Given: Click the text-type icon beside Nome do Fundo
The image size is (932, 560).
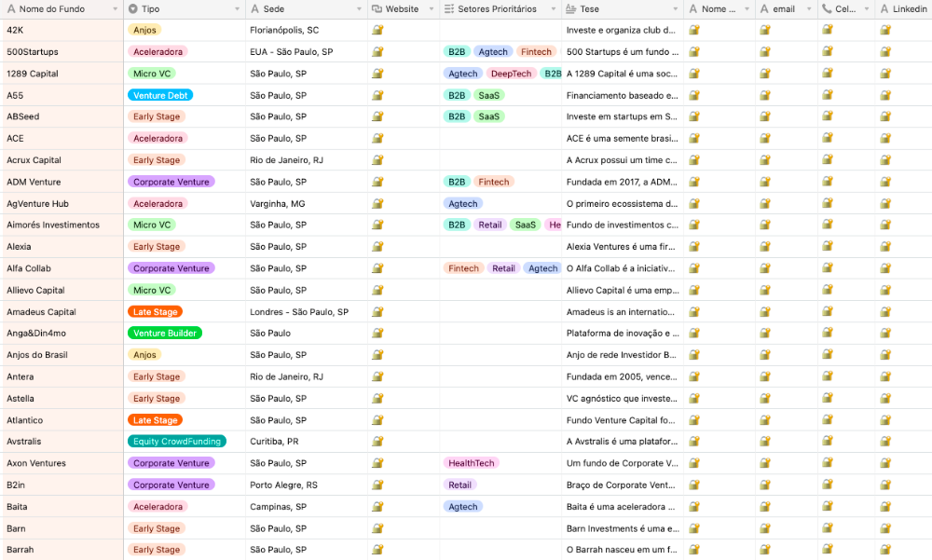Looking at the screenshot, I should click(x=10, y=9).
